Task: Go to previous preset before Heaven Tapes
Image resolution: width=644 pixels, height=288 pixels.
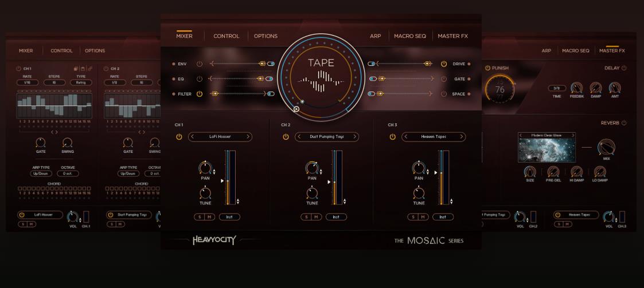Action: pos(406,137)
